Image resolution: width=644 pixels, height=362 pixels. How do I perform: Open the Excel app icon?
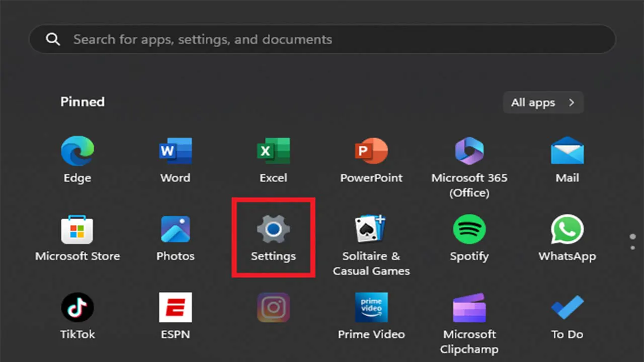(x=273, y=152)
